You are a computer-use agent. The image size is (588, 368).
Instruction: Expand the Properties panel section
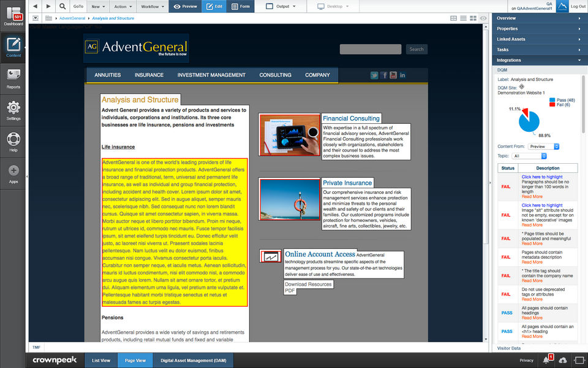(x=540, y=29)
